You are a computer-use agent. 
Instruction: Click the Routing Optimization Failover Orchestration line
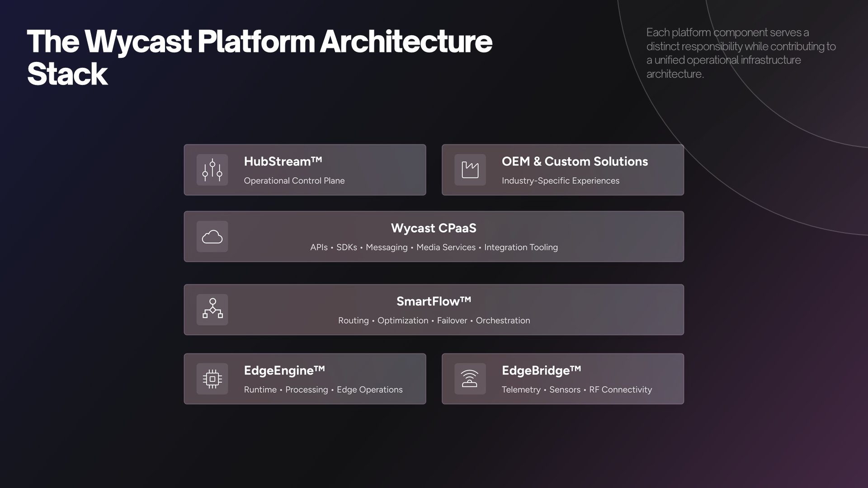point(434,320)
